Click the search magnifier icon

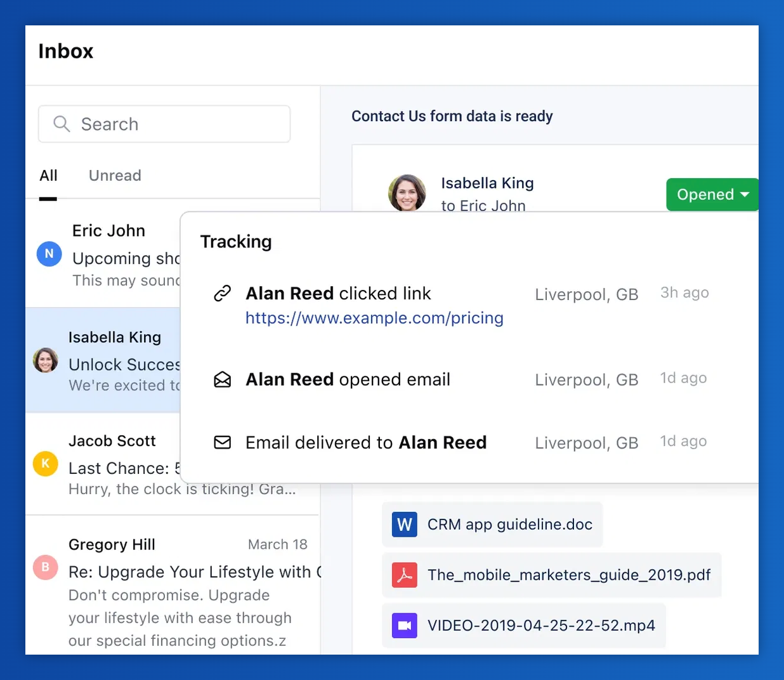click(62, 124)
